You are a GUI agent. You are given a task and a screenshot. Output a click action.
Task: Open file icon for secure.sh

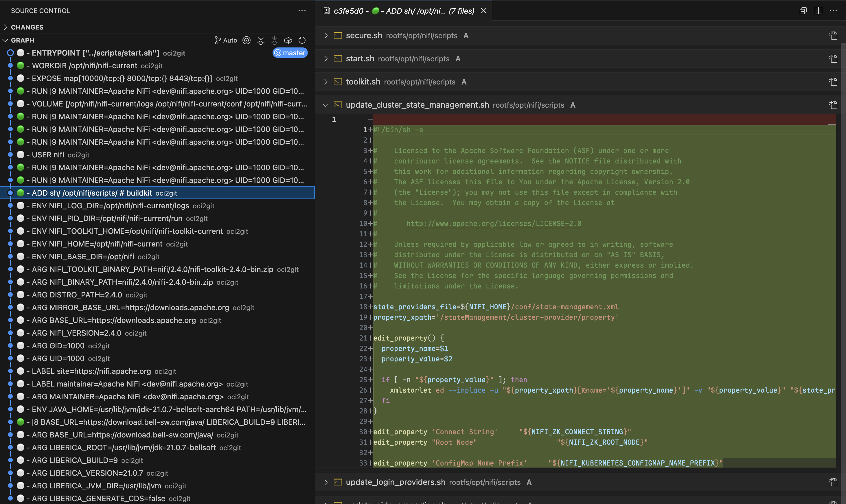click(x=833, y=36)
